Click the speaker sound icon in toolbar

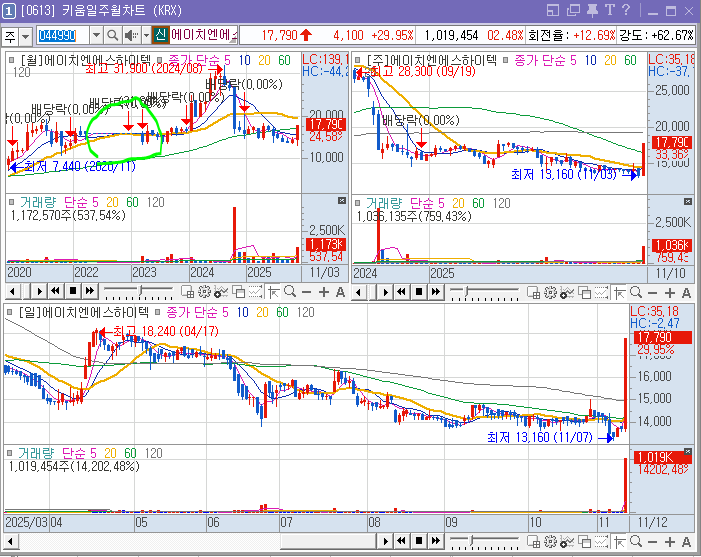point(131,35)
